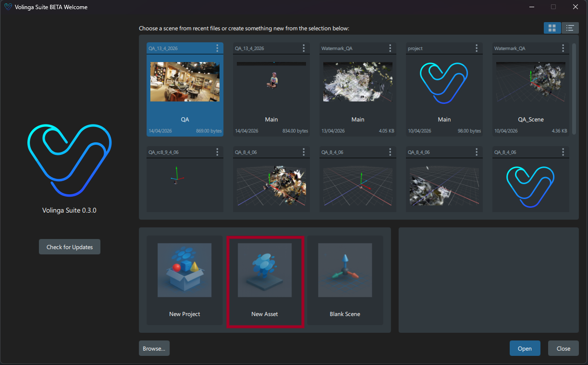
Task: Open the kebab menu on QA_rc8_9_4_06
Action: tap(217, 152)
